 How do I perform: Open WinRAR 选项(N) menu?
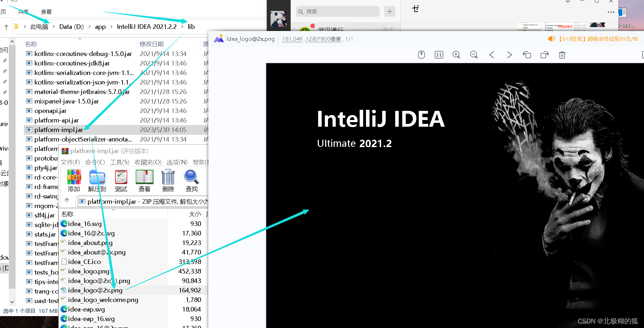coord(177,162)
